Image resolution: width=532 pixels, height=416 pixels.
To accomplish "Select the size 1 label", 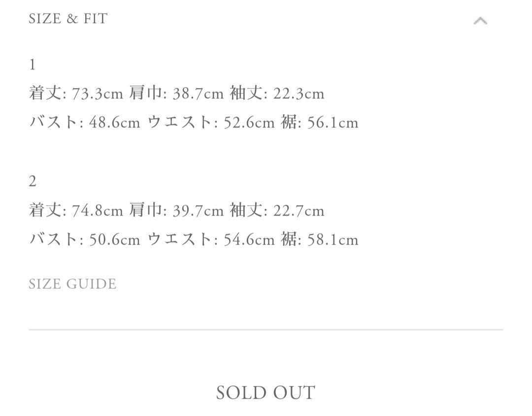I will tap(32, 64).
